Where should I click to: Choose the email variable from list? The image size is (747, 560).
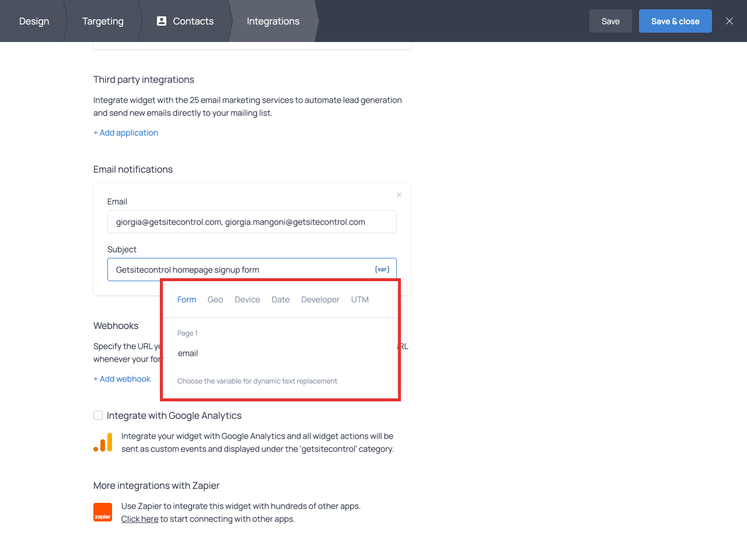[x=188, y=353]
